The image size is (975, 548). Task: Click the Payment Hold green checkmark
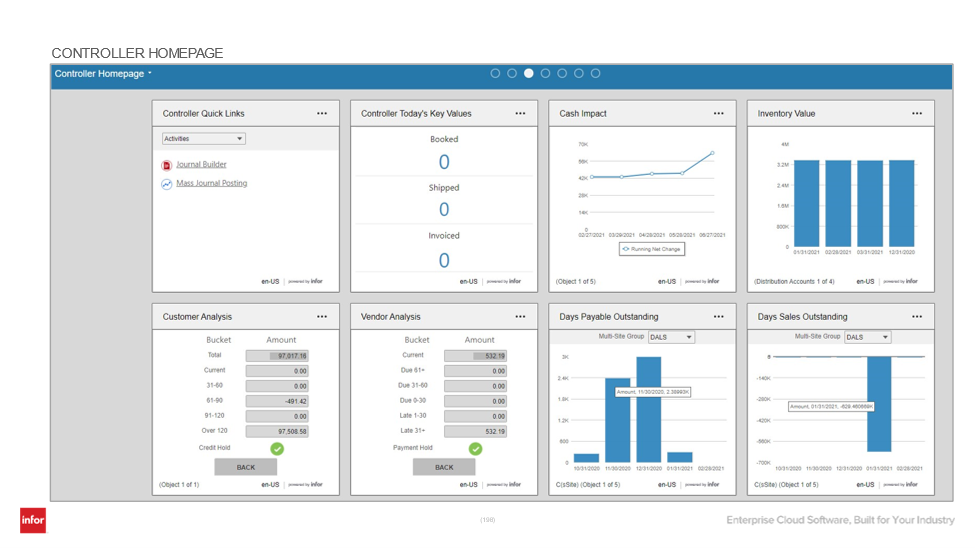pyautogui.click(x=476, y=448)
